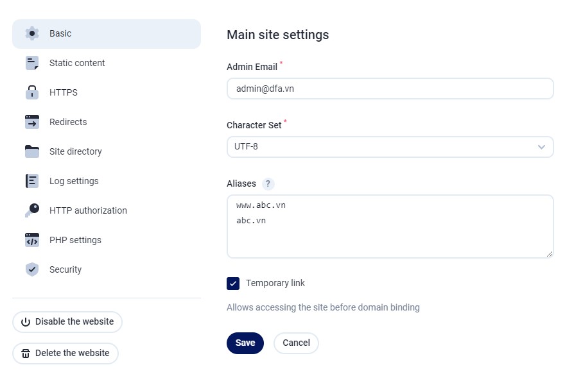Click the Redirects arrow window icon
Image resolution: width=574 pixels, height=392 pixels.
tap(32, 122)
